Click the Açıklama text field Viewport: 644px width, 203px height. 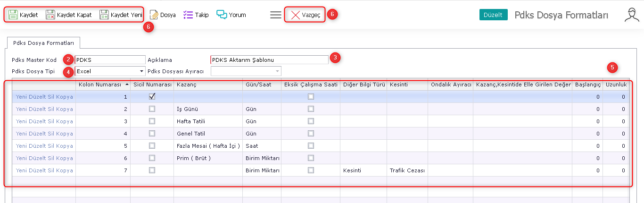[x=269, y=60]
